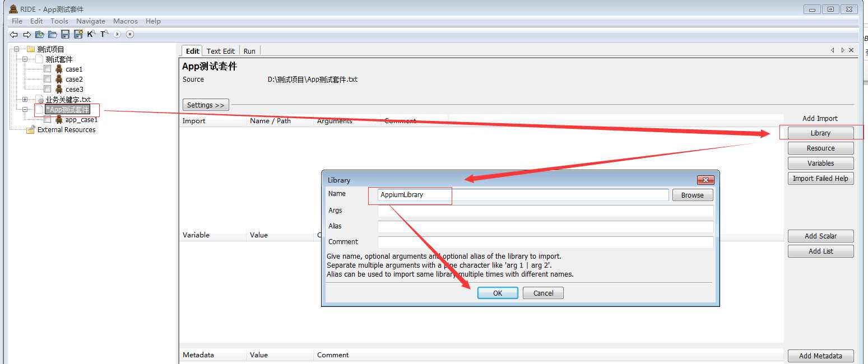Click the Add List button
This screenshot has height=364, width=868.
point(820,251)
